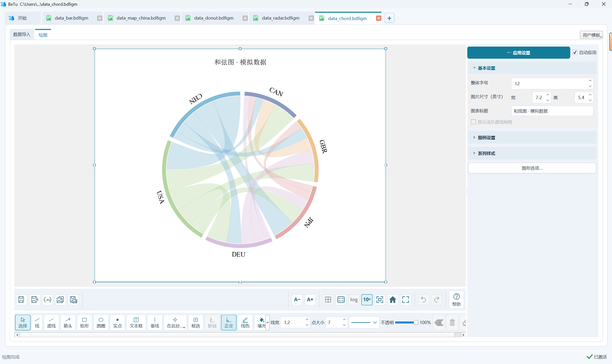The width and height of the screenshot is (612, 364).
Task: Open the 数据导入 tab
Action: point(22,34)
